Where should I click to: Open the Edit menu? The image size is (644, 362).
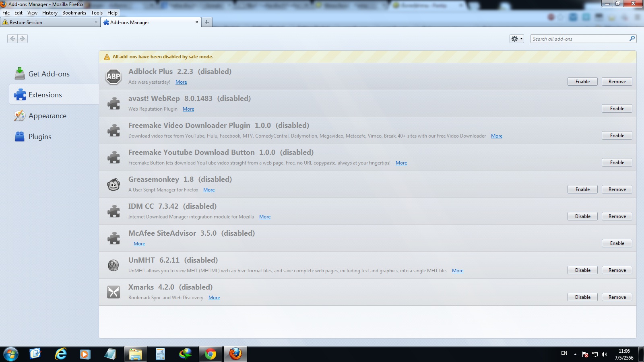[19, 13]
